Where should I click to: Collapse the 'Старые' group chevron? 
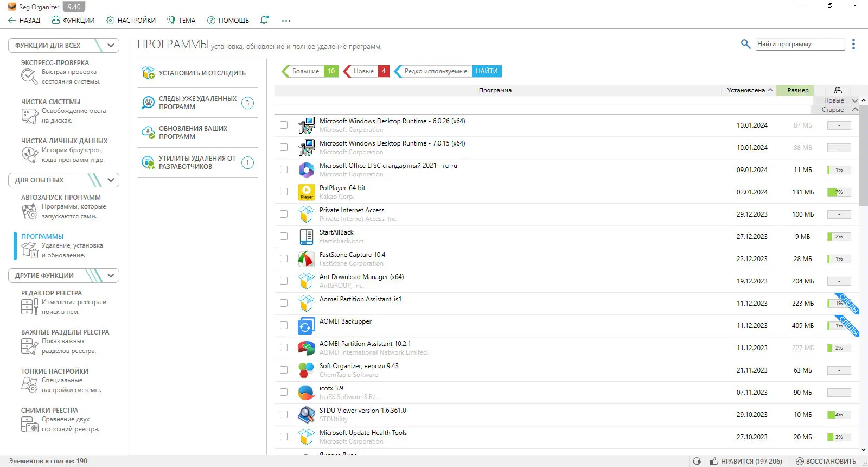click(855, 110)
